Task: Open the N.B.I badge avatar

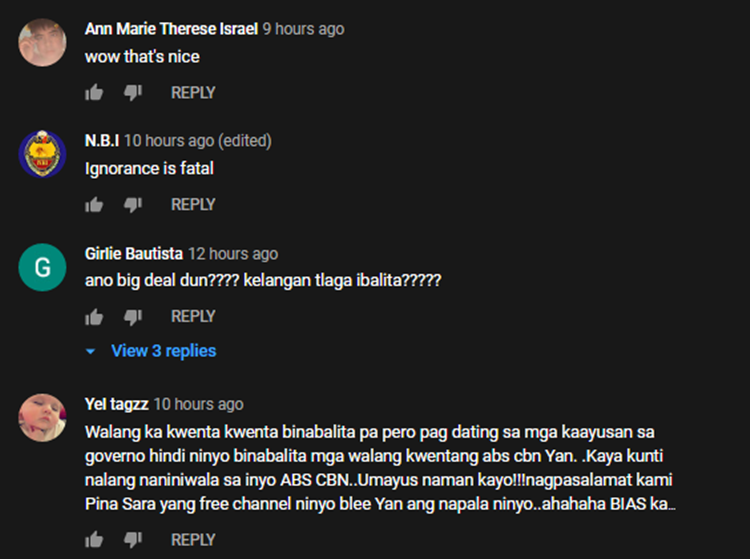Action: (x=43, y=154)
